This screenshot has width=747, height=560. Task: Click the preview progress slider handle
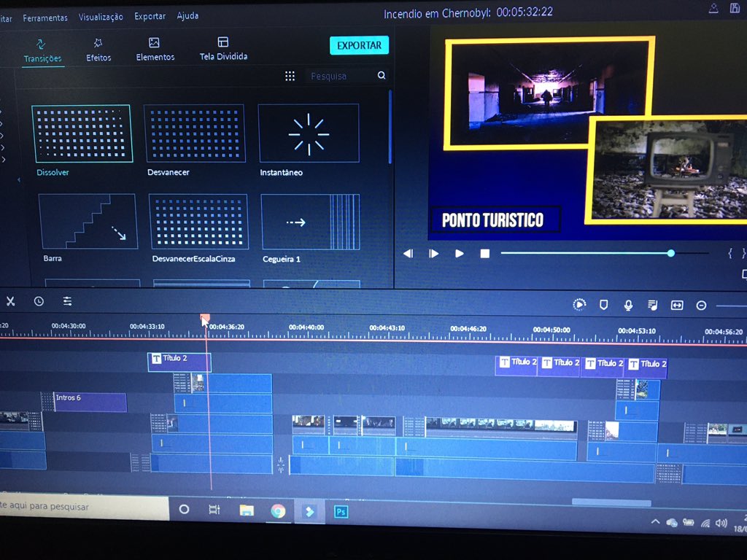(x=671, y=253)
